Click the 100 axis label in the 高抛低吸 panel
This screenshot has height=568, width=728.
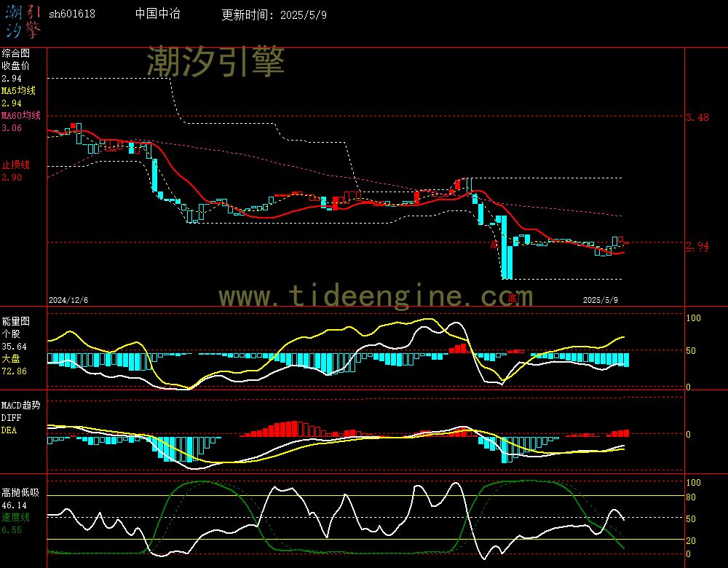coord(693,483)
